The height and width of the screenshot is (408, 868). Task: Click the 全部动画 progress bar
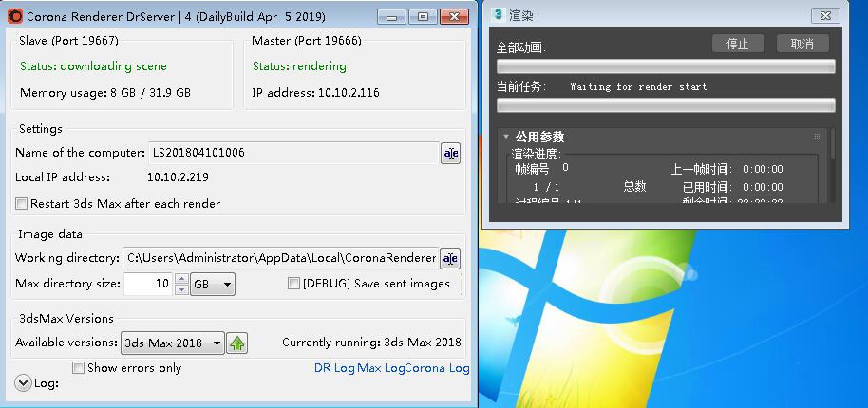[666, 66]
